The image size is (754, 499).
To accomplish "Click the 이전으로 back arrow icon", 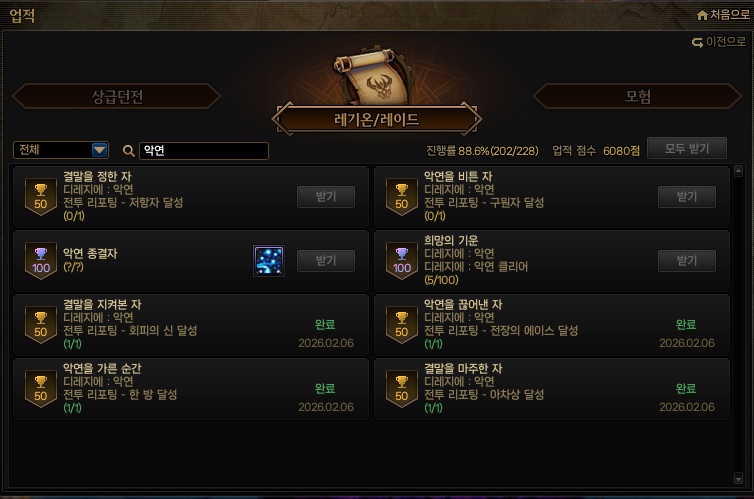I will pyautogui.click(x=697, y=43).
